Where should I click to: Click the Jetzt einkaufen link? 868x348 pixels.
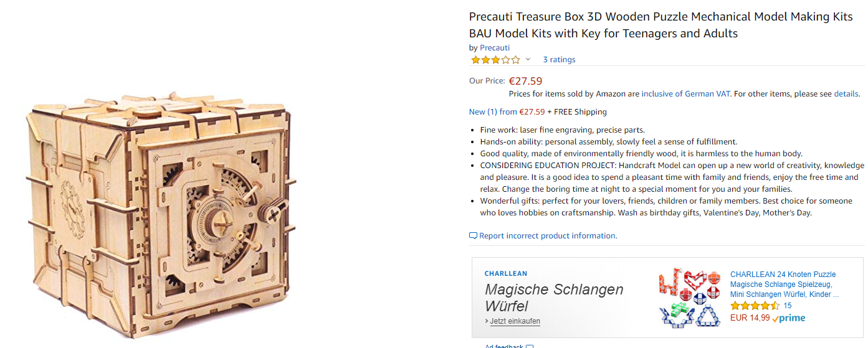coord(515,321)
